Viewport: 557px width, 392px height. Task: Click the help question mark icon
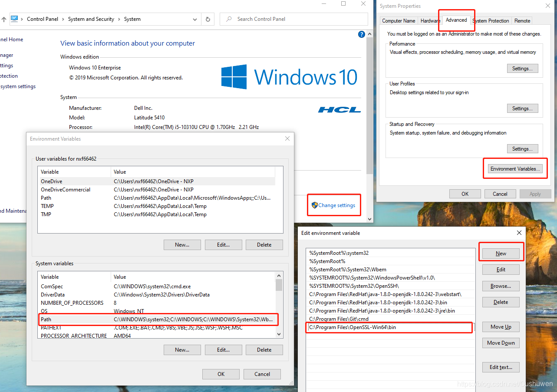coord(362,34)
